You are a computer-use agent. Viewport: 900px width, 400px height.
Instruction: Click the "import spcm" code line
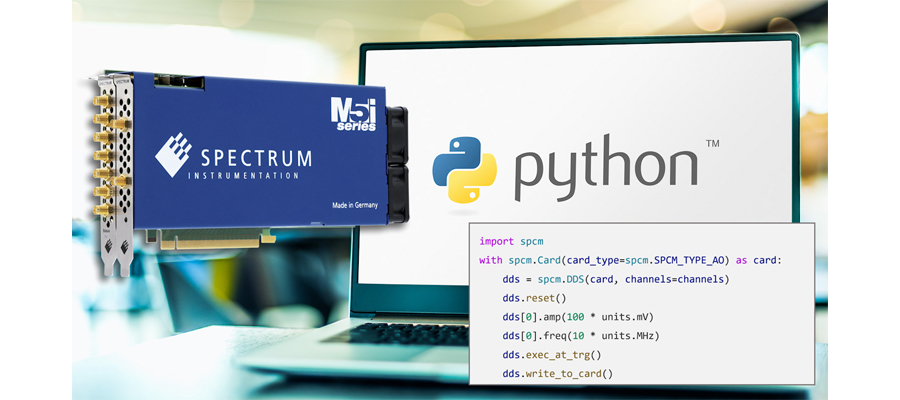tap(511, 241)
